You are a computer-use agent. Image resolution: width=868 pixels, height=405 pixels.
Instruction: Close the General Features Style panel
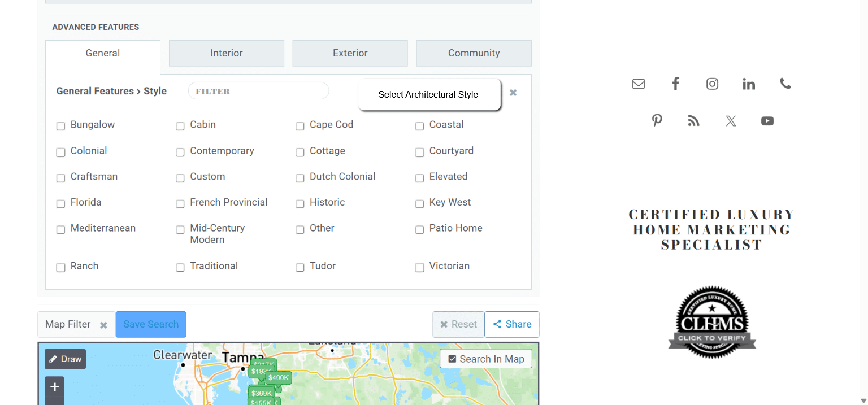[x=513, y=93]
